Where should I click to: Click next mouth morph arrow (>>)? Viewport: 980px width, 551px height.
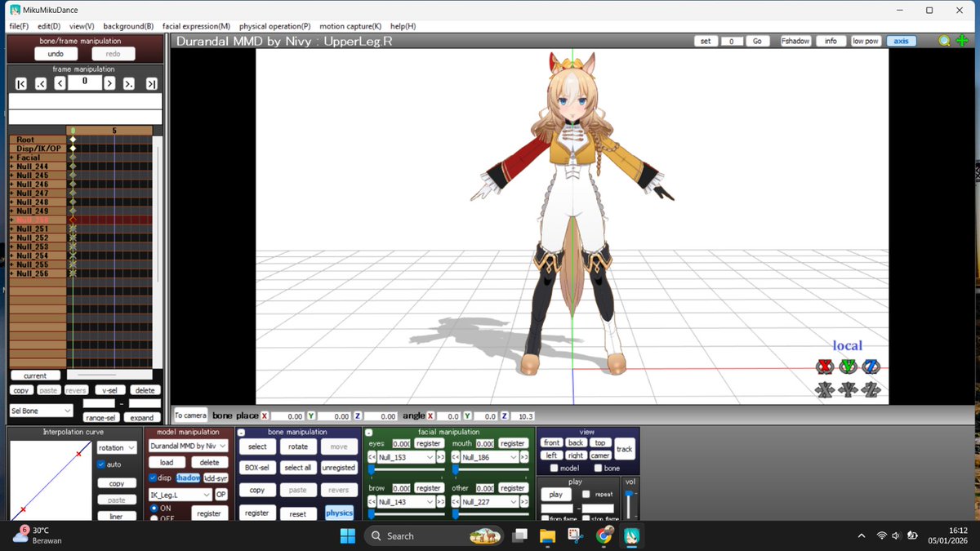tap(525, 457)
